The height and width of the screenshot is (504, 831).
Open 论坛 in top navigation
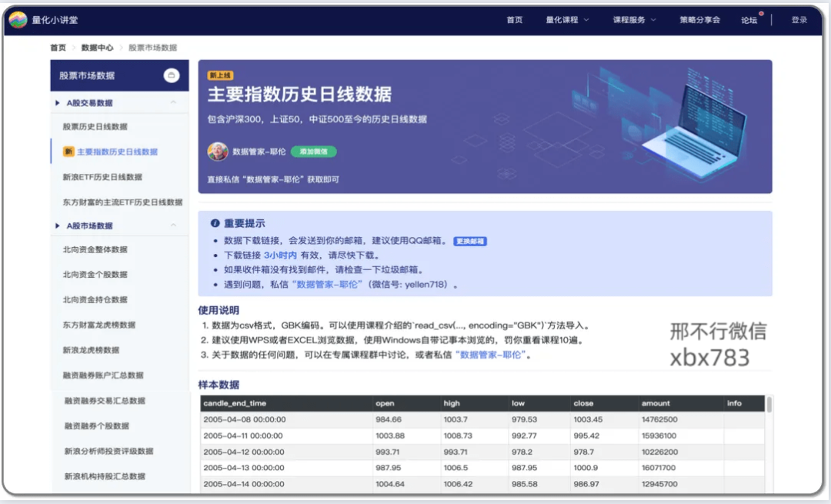(749, 20)
